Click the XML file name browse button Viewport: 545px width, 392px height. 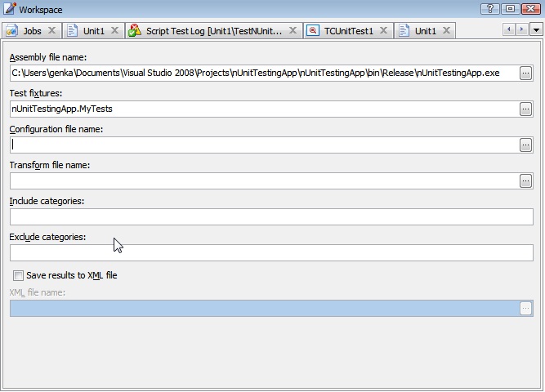click(x=525, y=308)
